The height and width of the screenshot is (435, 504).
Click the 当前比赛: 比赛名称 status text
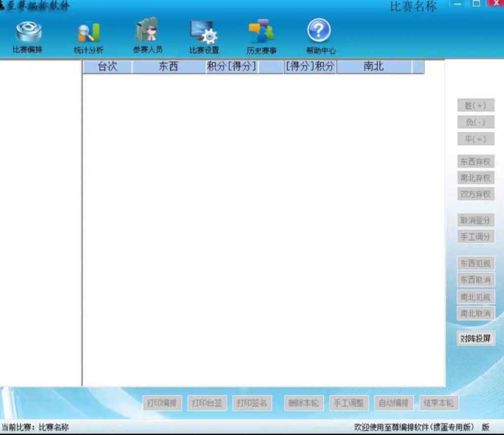(35, 427)
